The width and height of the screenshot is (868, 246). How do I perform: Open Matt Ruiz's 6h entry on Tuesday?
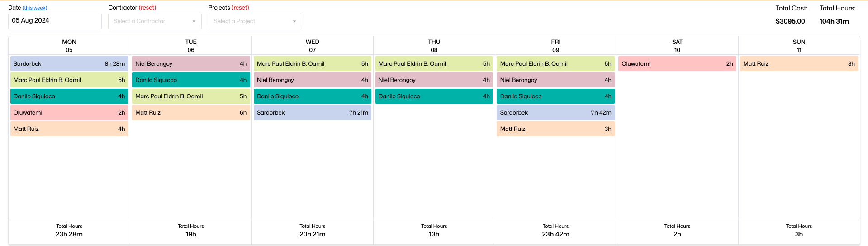point(191,113)
